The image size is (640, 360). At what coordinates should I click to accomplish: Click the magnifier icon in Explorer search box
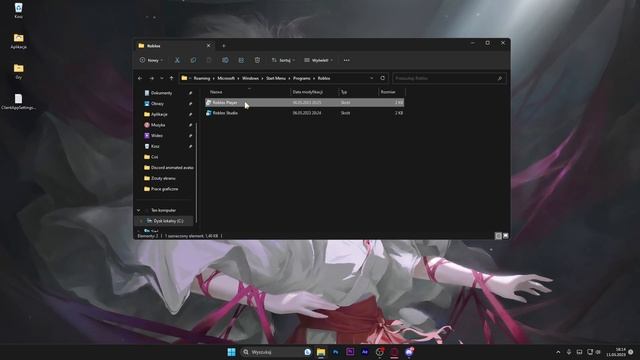(x=500, y=78)
